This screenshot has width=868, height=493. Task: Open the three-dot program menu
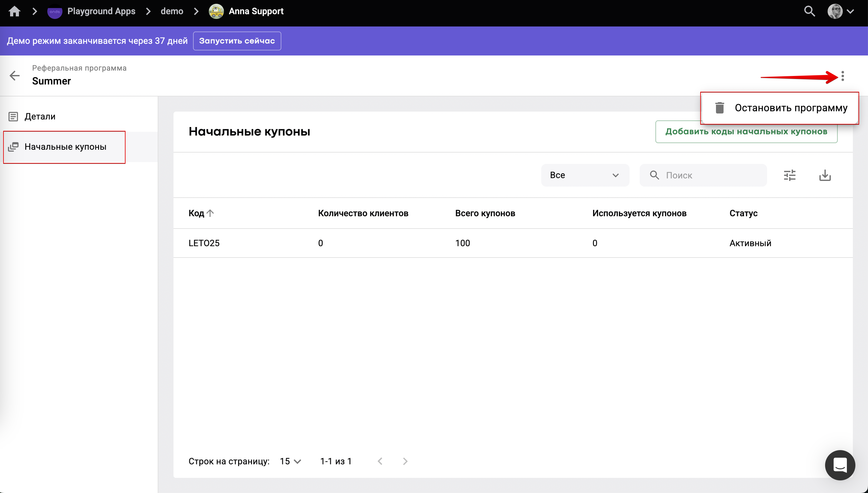tap(842, 76)
